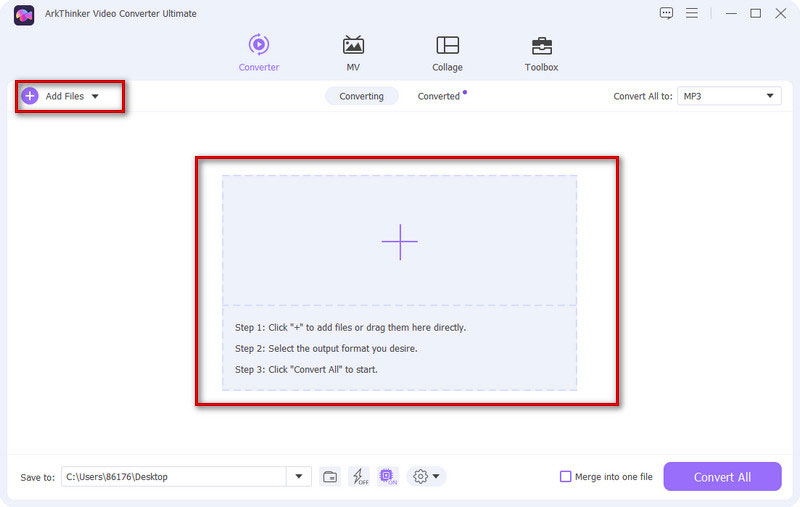
Task: Enable Merge into one file checkbox
Action: [565, 477]
